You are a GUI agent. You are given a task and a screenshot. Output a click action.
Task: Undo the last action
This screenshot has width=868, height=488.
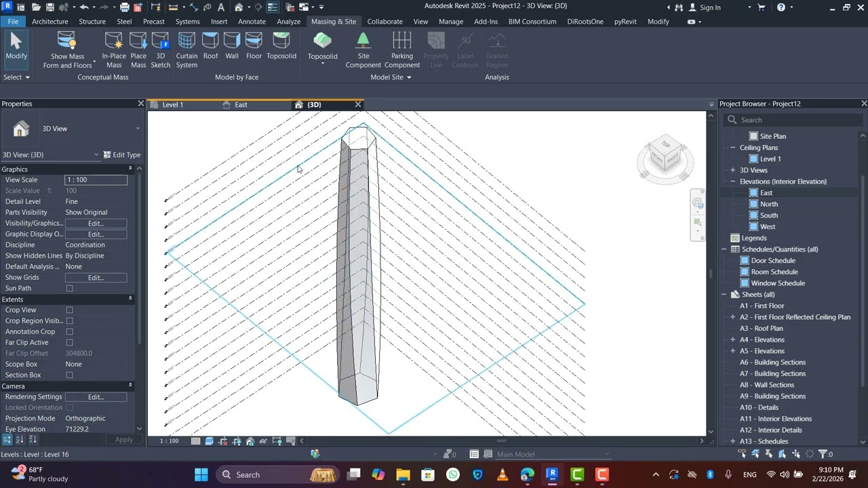tap(84, 7)
